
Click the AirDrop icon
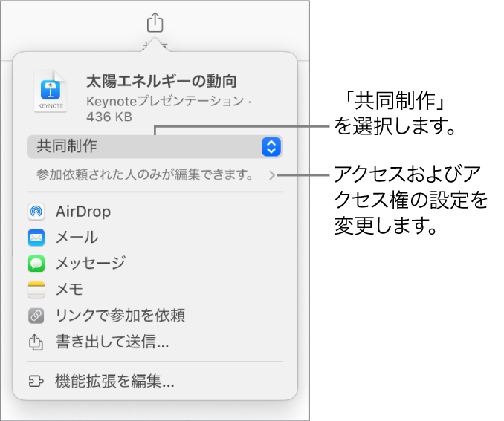pyautogui.click(x=36, y=212)
